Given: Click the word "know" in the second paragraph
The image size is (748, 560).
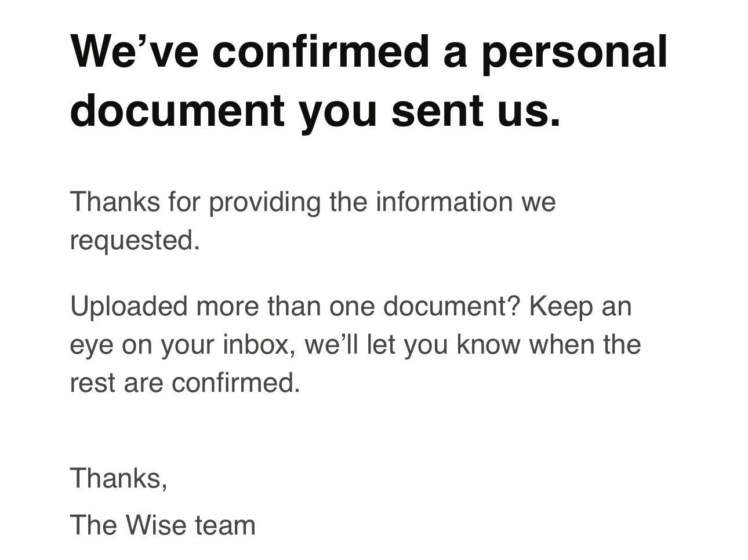Looking at the screenshot, I should pos(488,344).
